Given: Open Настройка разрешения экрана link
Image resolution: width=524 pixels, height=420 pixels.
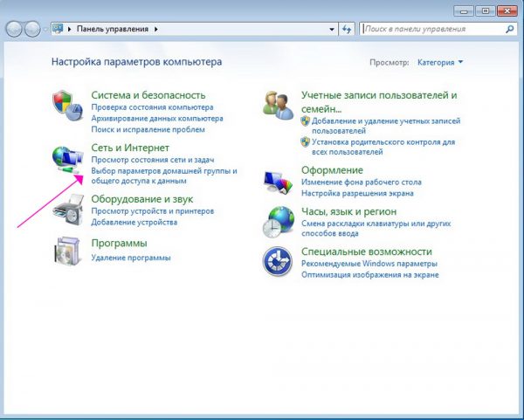Looking at the screenshot, I should point(357,194).
